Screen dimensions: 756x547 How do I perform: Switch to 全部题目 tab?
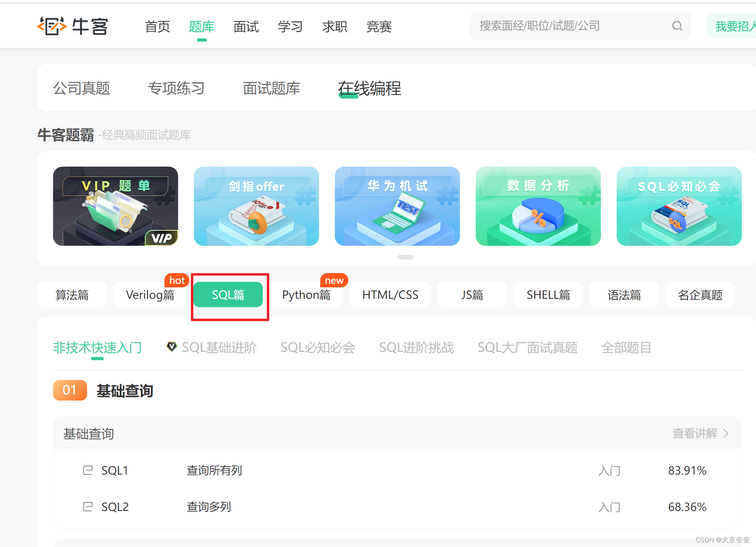pos(626,347)
